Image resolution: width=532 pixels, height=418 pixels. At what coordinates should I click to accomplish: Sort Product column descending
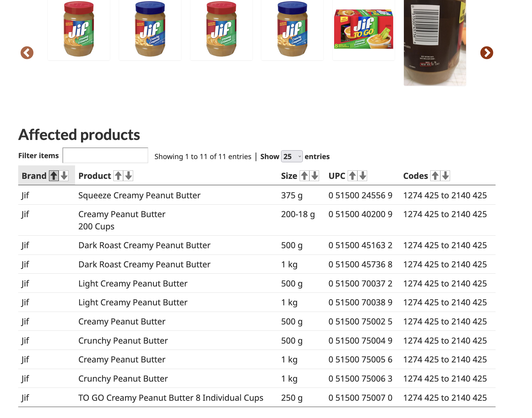(128, 176)
